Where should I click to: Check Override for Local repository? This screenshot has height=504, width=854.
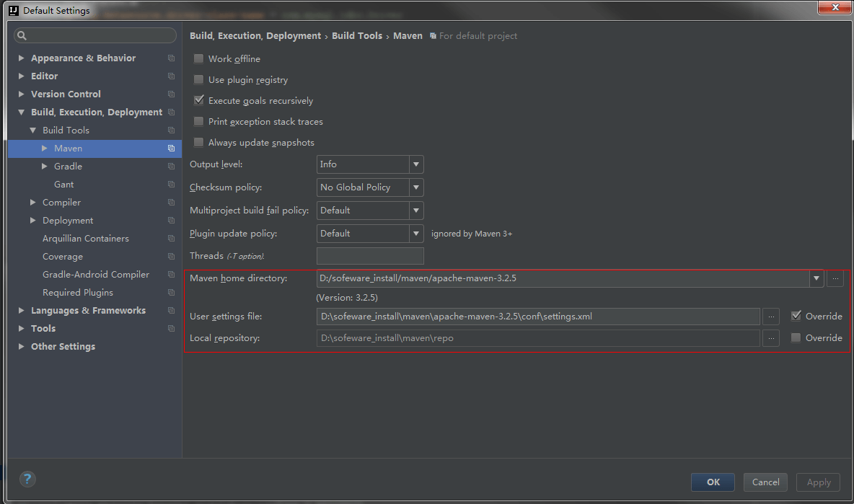click(x=796, y=337)
